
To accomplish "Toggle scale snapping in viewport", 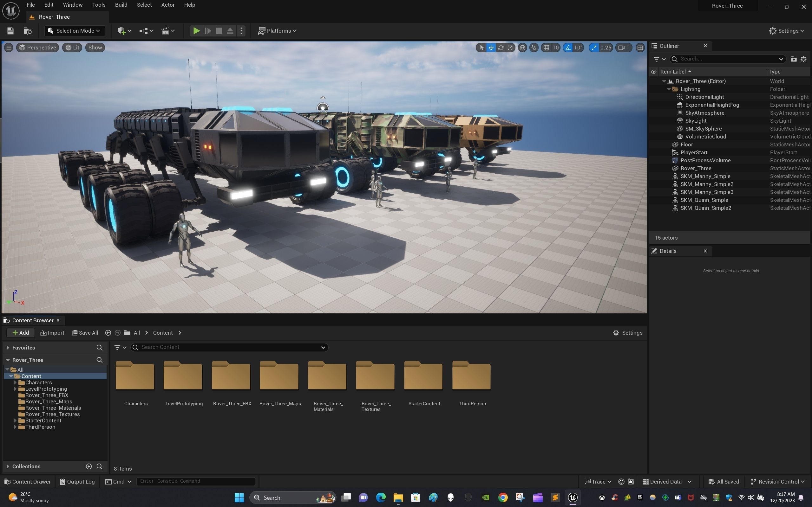I will [594, 48].
